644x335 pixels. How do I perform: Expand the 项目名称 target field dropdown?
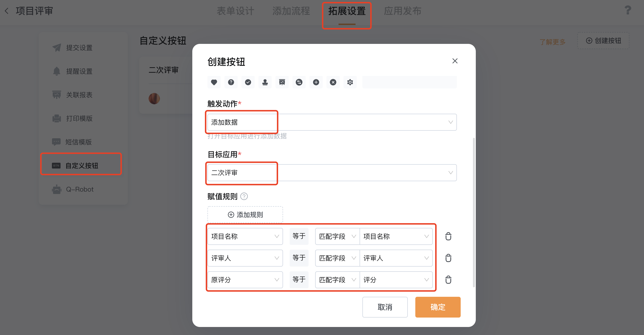tap(245, 236)
